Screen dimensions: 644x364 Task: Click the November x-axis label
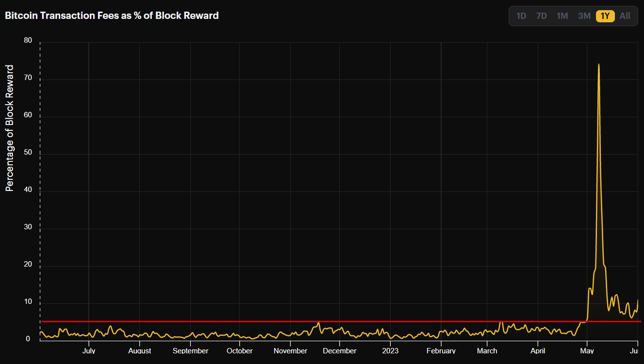290,351
